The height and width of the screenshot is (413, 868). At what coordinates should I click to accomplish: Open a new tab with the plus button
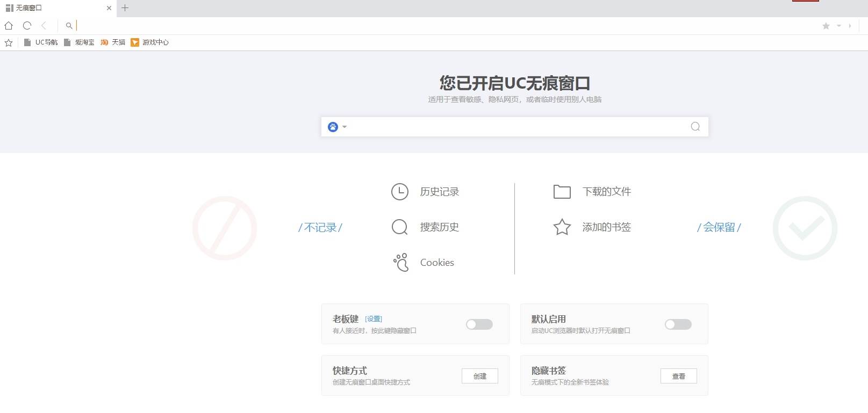(125, 8)
